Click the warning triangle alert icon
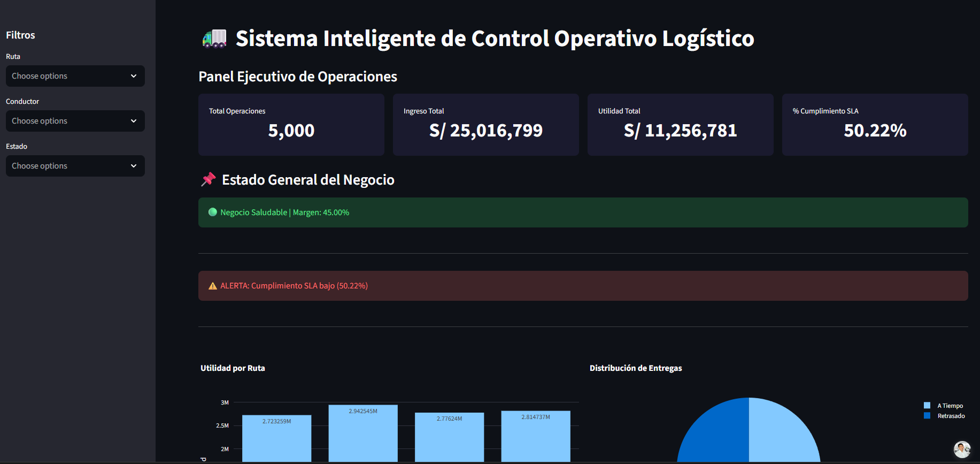Image resolution: width=980 pixels, height=464 pixels. pos(212,286)
